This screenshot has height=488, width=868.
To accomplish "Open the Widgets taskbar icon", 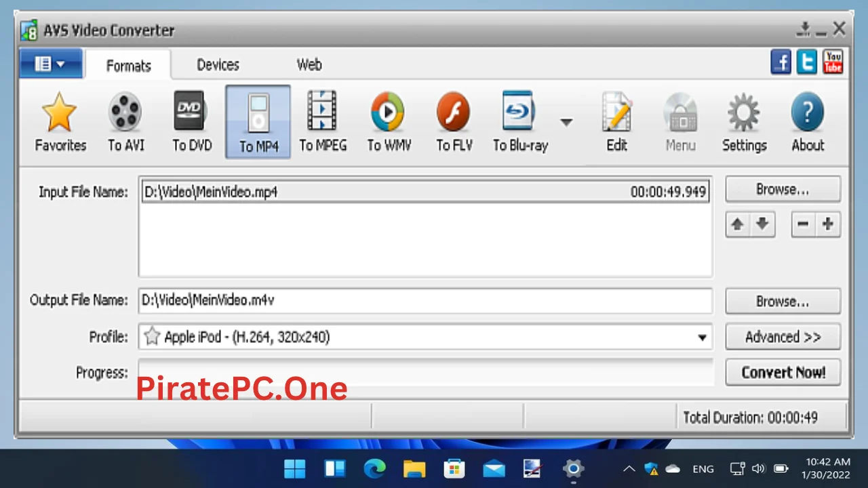I will [335, 468].
